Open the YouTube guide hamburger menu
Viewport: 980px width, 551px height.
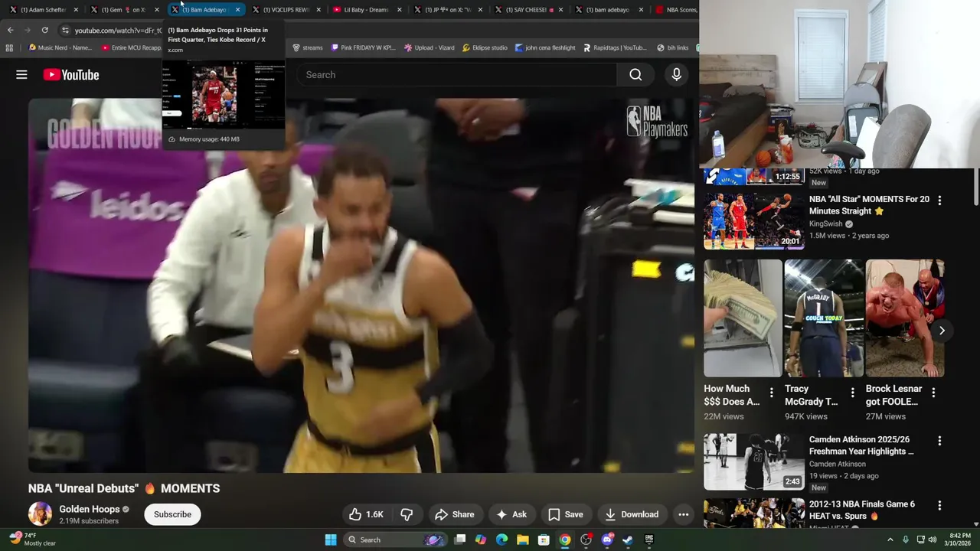(21, 74)
